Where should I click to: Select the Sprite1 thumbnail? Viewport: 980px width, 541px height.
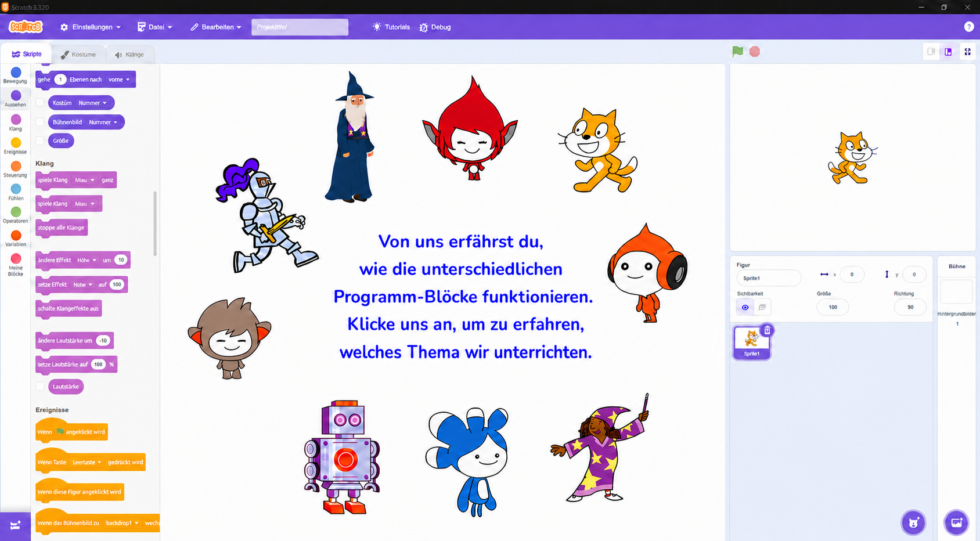752,342
